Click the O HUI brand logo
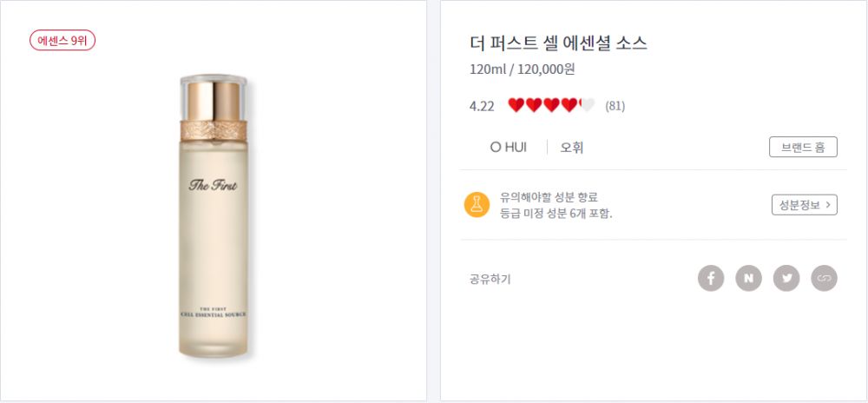Image resolution: width=868 pixels, height=403 pixels. pyautogui.click(x=508, y=148)
